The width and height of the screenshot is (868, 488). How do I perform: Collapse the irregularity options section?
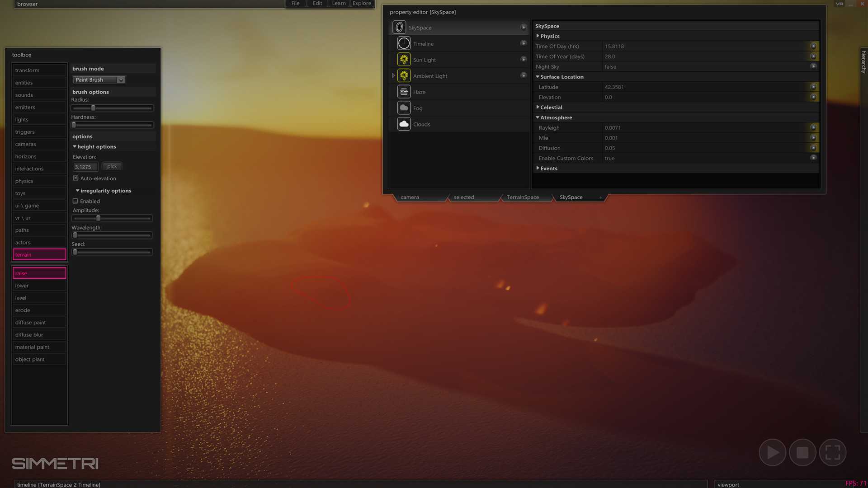[77, 191]
